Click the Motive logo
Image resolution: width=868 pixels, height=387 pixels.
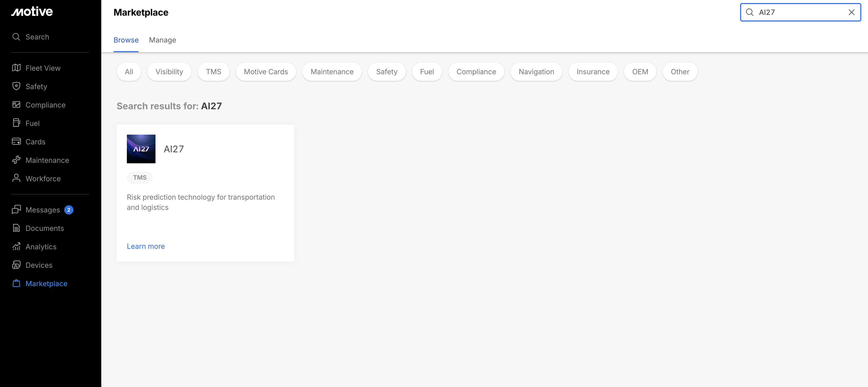32,12
